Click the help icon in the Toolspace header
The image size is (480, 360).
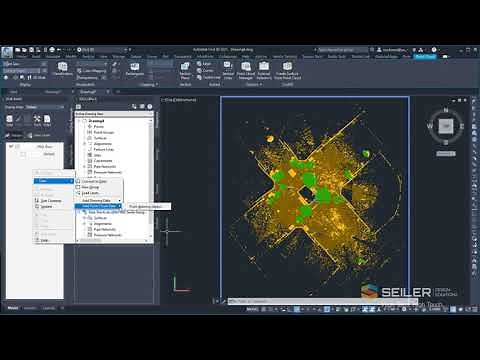150,106
